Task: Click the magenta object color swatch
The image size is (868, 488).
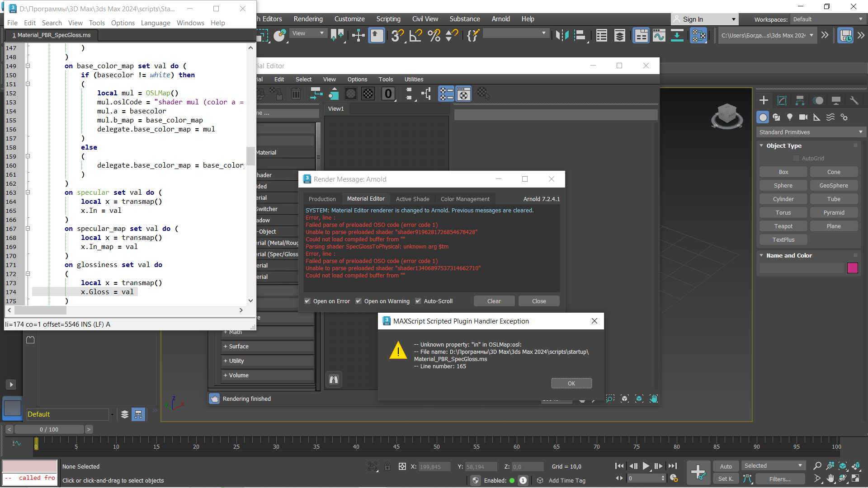Action: [x=853, y=268]
